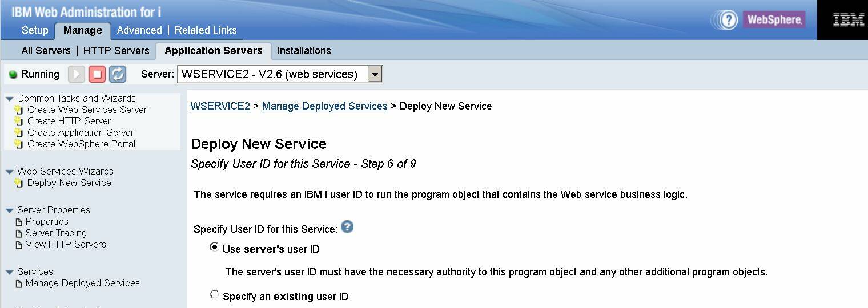
Task: Open the Advanced tab
Action: (x=139, y=30)
